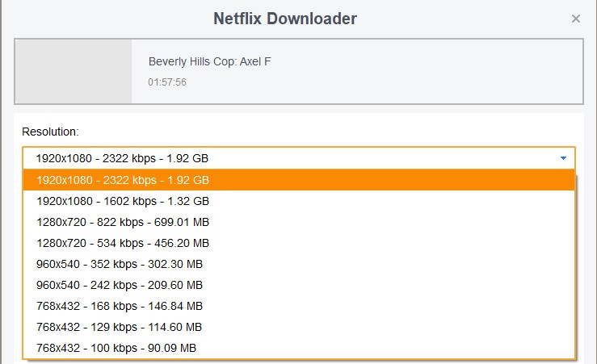Click white space right of the Resolution label
The width and height of the screenshot is (597, 364).
coord(323,131)
